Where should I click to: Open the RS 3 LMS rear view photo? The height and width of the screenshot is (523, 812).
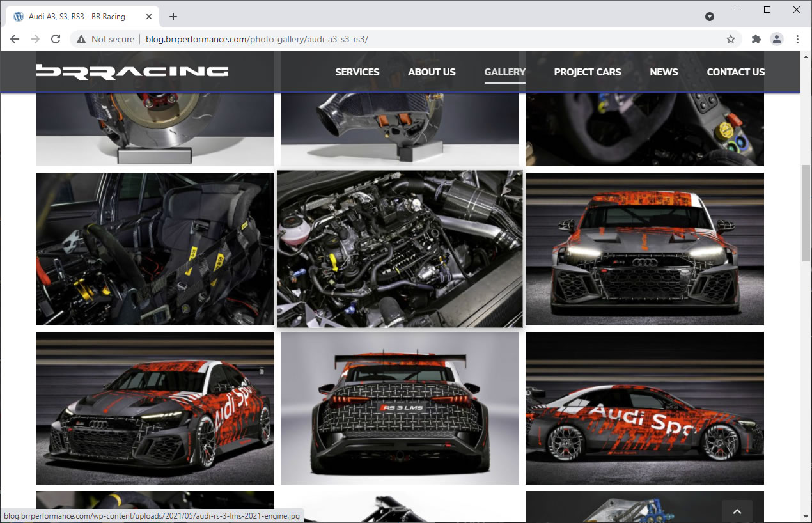(400, 408)
